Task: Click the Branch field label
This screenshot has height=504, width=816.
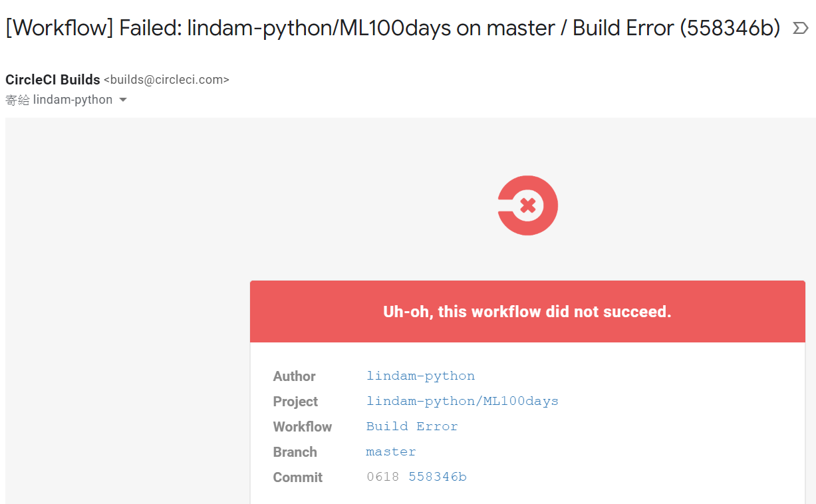Action: [x=295, y=452]
